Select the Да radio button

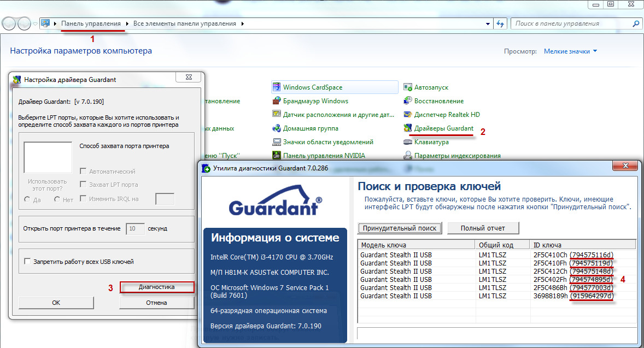pyautogui.click(x=27, y=200)
